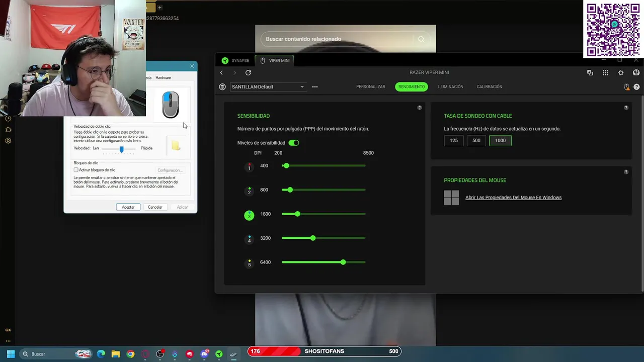The height and width of the screenshot is (362, 644).
Task: Click the search magnifier in browser search box
Action: [421, 39]
